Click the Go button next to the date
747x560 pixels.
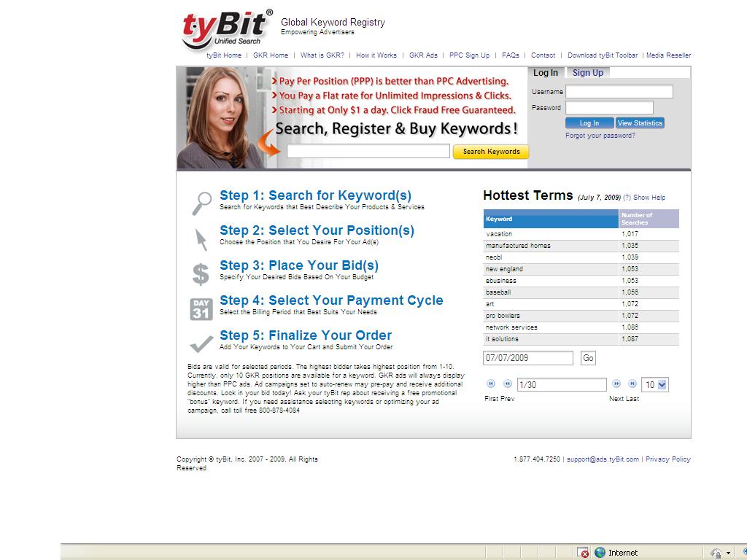click(x=589, y=358)
